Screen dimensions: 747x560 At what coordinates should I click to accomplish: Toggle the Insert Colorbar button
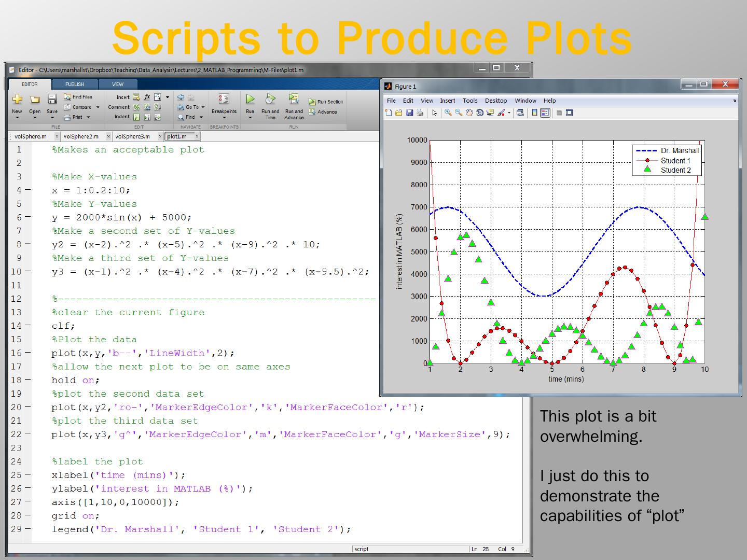[x=535, y=113]
